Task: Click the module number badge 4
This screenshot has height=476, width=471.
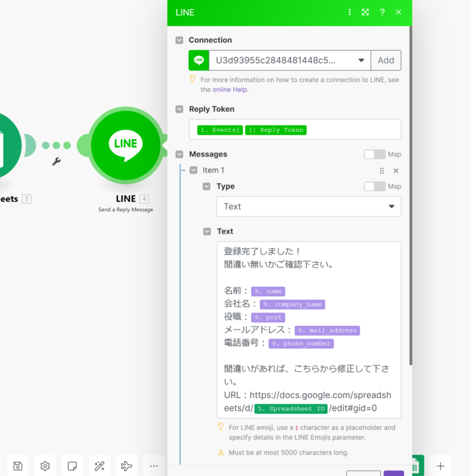Action: point(144,199)
